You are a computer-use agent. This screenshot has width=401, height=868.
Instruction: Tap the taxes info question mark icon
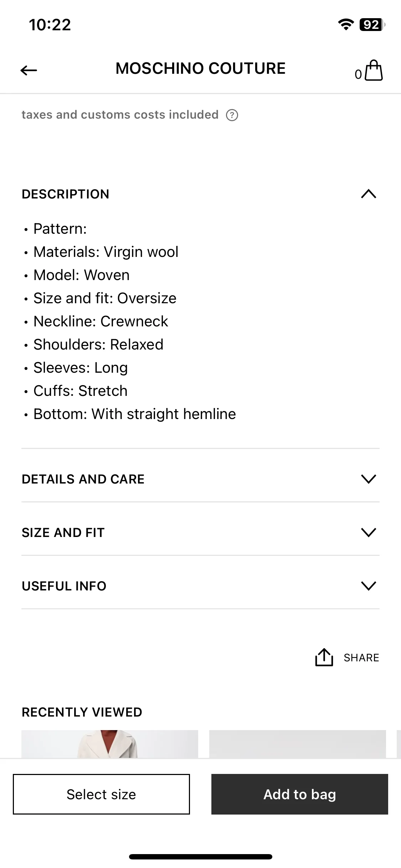coord(232,115)
